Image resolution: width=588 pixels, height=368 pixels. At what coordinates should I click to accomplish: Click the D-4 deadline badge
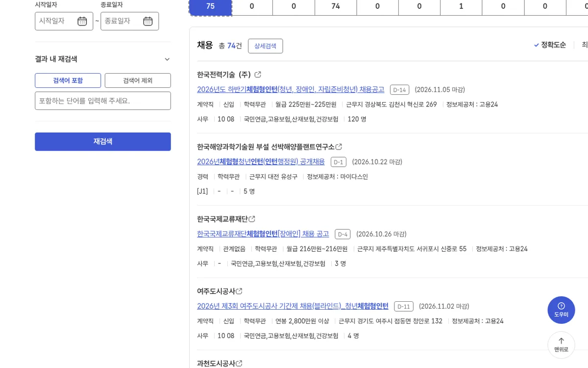[x=343, y=234]
